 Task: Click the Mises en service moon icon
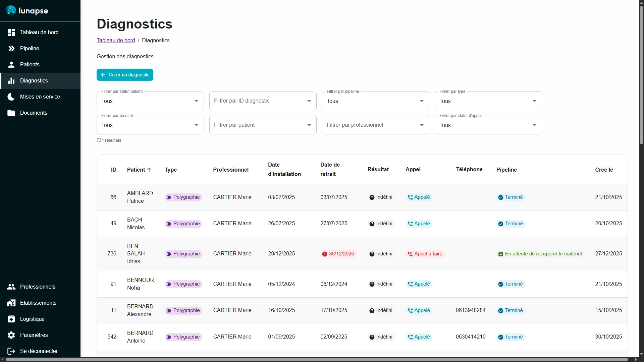[x=11, y=97]
